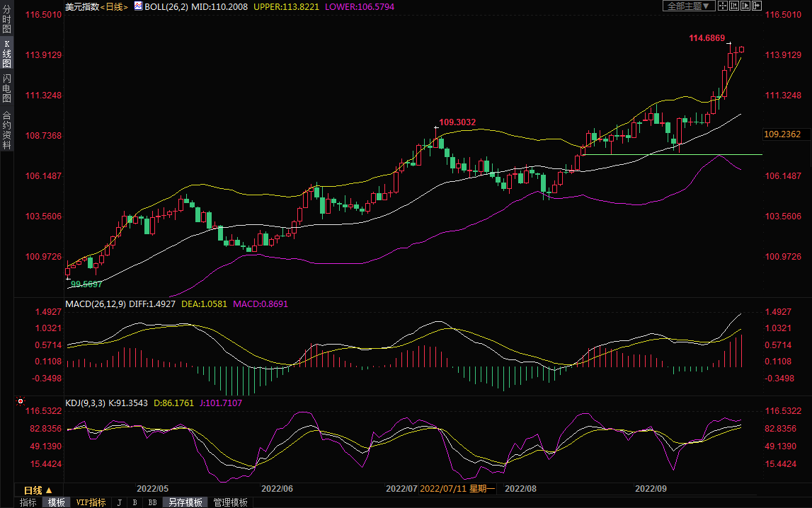The width and height of the screenshot is (812, 508).
Task: Select the 指标 tab at bottom
Action: point(28,502)
